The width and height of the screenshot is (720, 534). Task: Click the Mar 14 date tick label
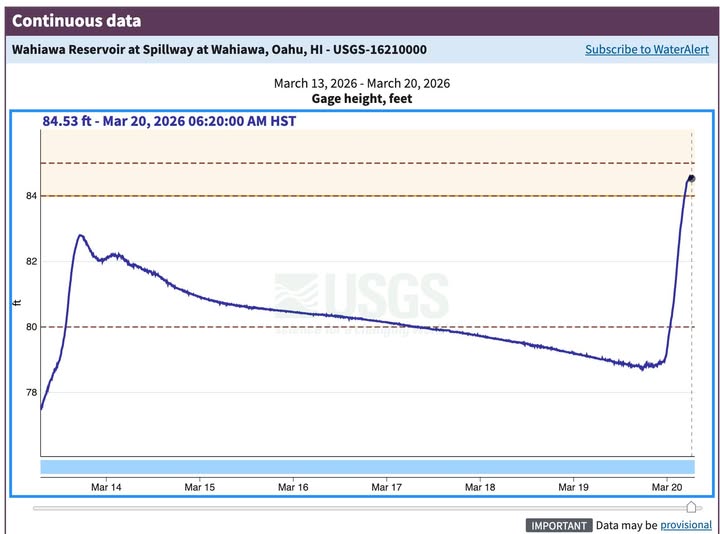click(x=106, y=487)
